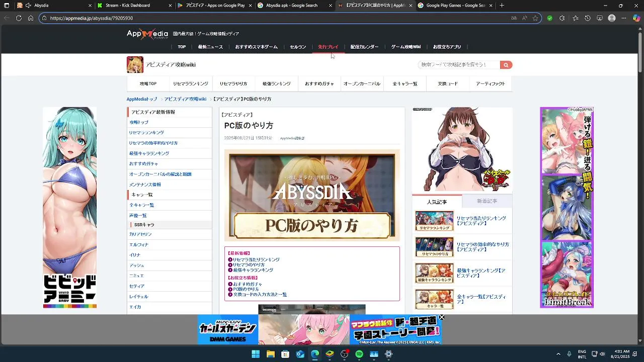Open 全キャラ一覧 article thumbnail on right
This screenshot has height=362, width=644.
pos(434,299)
